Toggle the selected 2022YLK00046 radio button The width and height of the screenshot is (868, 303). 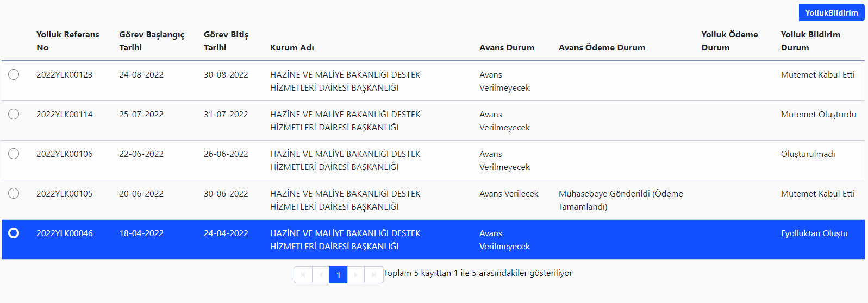click(x=14, y=233)
